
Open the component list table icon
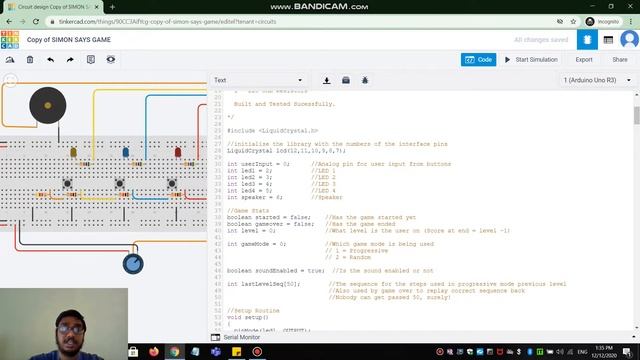tap(608, 40)
